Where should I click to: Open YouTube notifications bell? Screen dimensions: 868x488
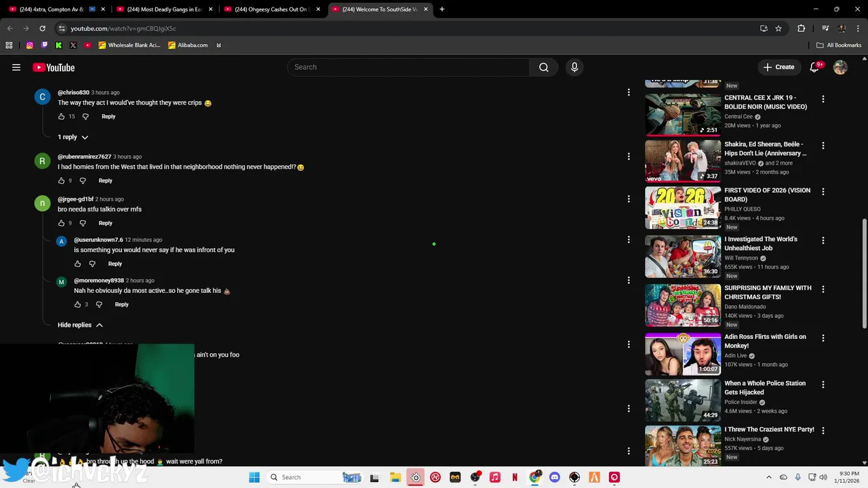click(x=815, y=67)
